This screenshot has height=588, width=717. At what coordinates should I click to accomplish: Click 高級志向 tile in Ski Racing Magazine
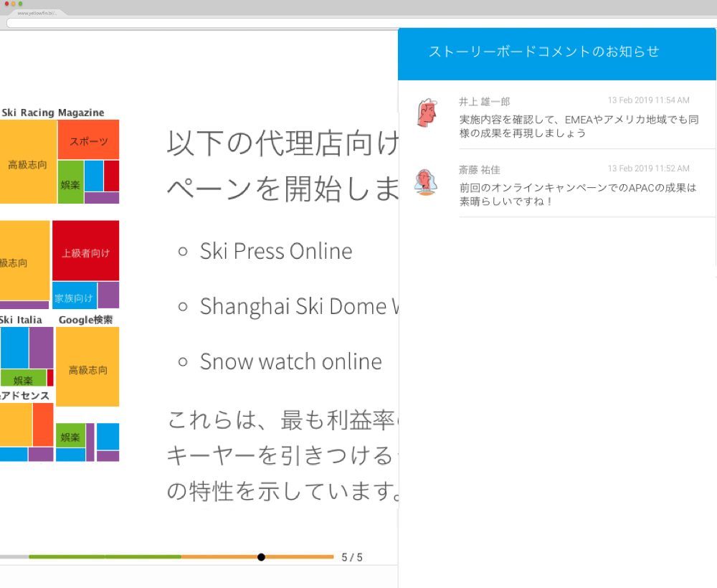pos(27,163)
